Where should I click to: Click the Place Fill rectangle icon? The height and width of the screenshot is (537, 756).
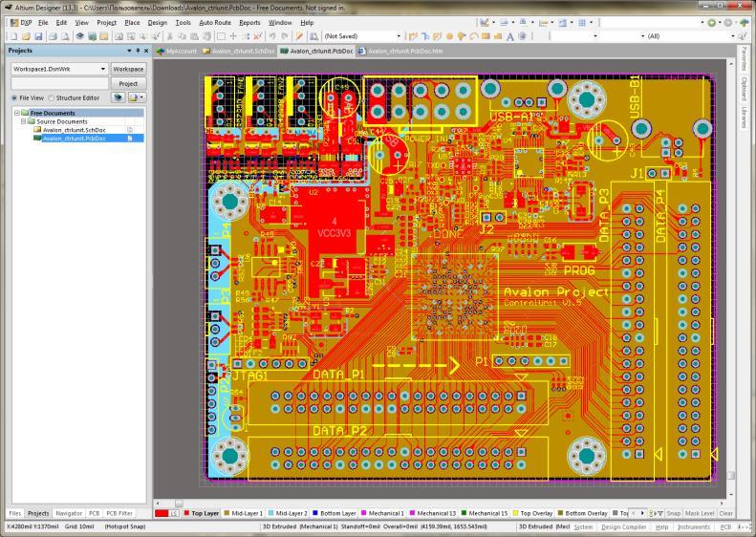tap(486, 36)
